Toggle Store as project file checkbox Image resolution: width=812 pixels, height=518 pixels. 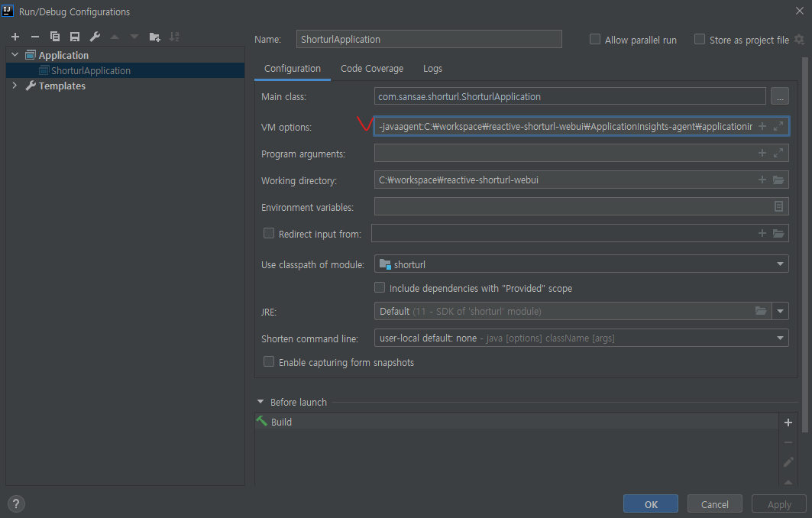(x=699, y=40)
